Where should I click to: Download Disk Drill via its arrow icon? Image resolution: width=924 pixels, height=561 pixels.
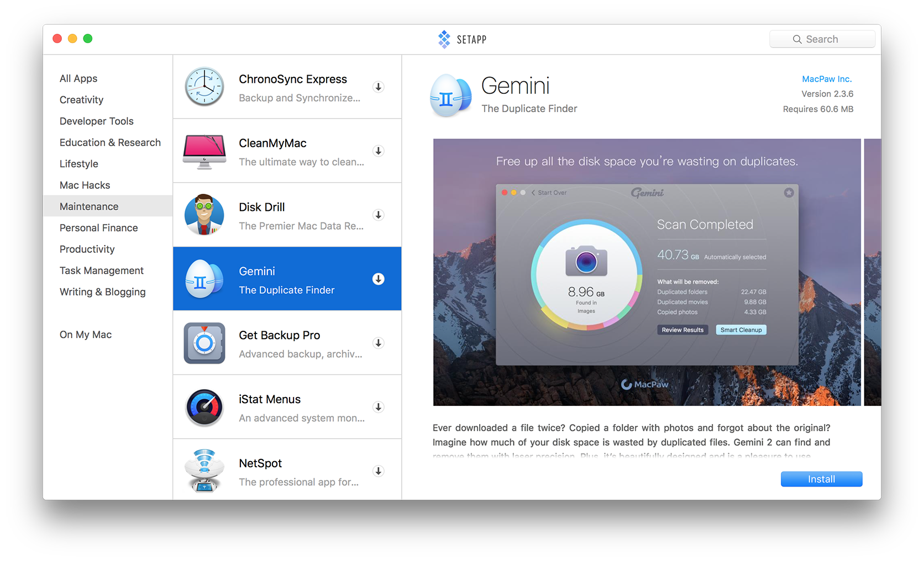[379, 215]
